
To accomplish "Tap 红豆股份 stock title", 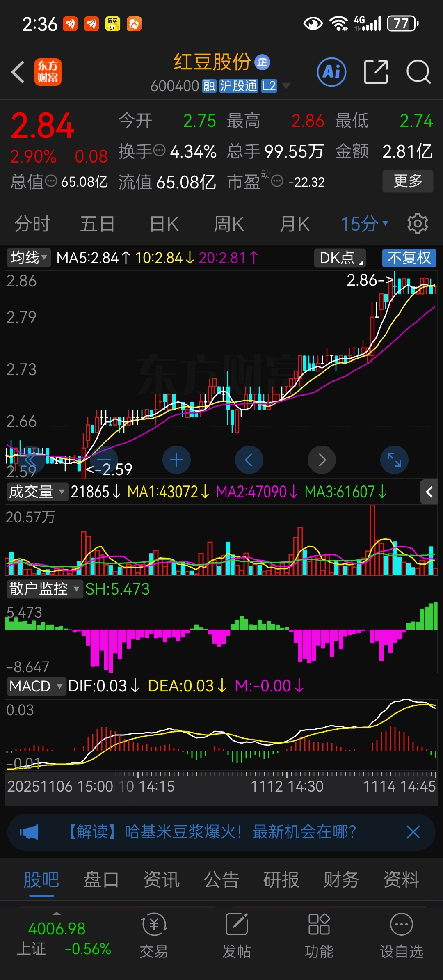I will click(212, 62).
